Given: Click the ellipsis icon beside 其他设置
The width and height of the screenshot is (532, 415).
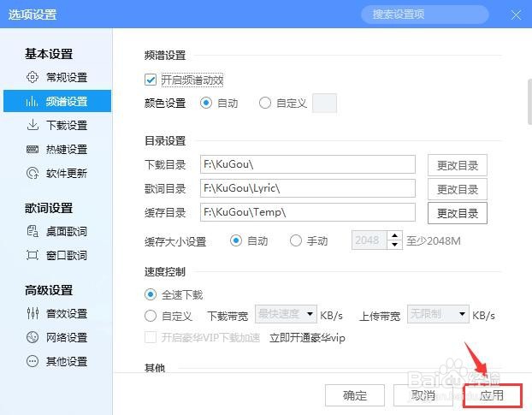Looking at the screenshot, I should tap(33, 361).
